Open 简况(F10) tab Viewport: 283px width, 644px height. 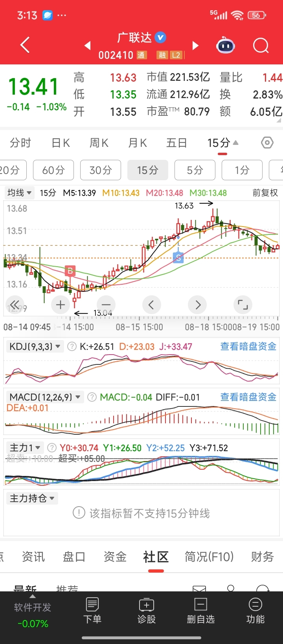209,557
